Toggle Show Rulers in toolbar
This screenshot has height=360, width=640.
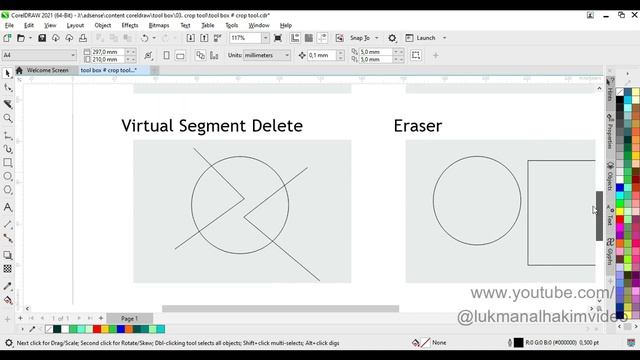pyautogui.click(x=295, y=38)
